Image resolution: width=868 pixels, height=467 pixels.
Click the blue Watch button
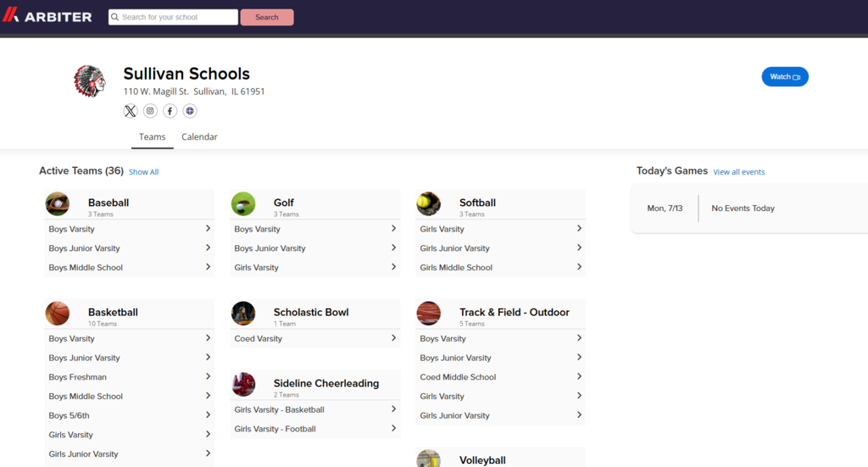click(785, 77)
